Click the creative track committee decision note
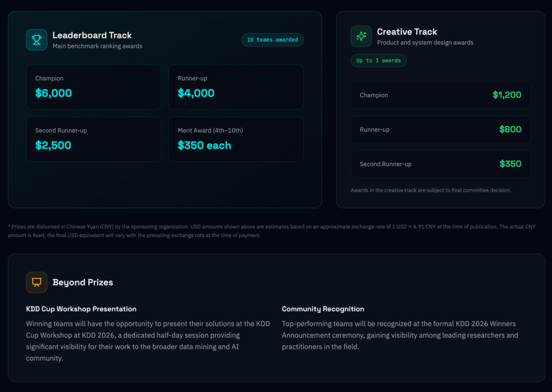Viewport: 552px width, 392px height. click(x=430, y=190)
